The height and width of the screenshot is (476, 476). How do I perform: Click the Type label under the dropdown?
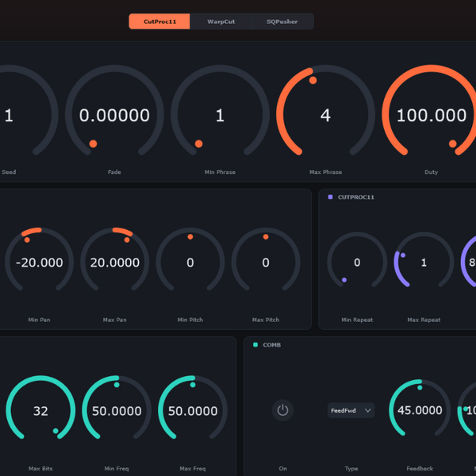click(351, 468)
